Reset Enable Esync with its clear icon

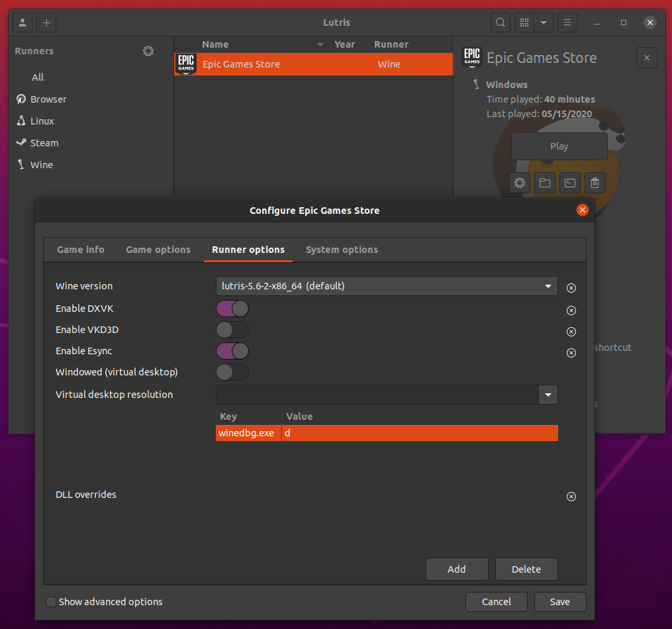click(571, 353)
